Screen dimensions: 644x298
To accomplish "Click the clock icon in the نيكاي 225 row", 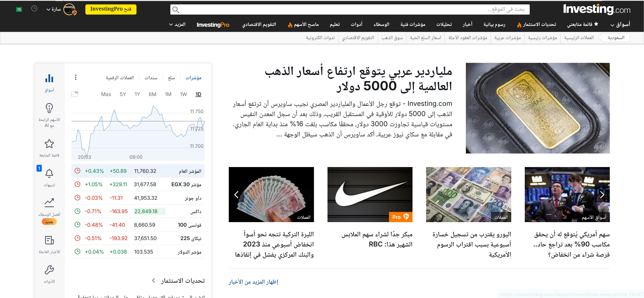I will click(x=78, y=238).
